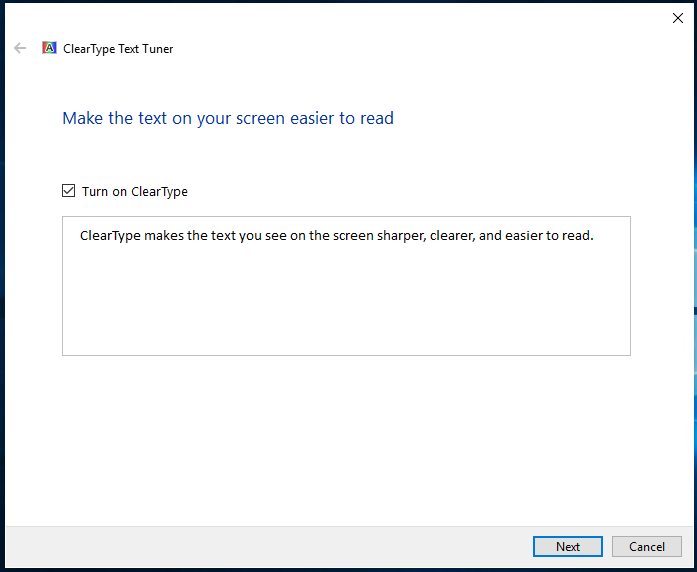The height and width of the screenshot is (572, 697).
Task: Uncheck the Turn on ClearType checkbox
Action: coord(68,191)
